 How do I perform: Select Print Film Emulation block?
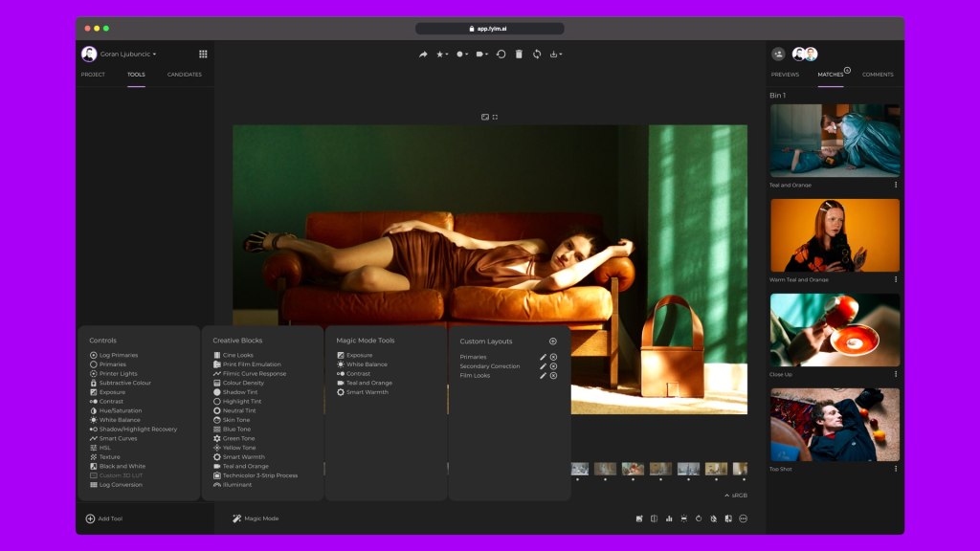pos(247,364)
